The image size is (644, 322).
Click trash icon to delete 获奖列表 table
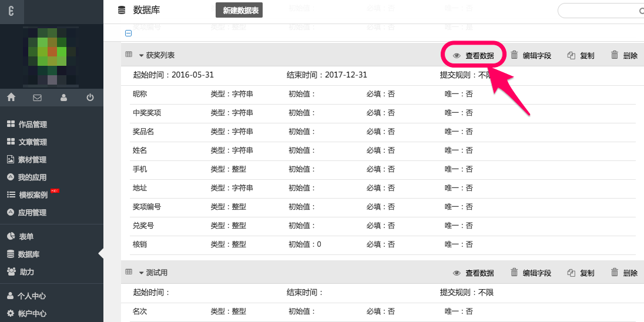(x=615, y=55)
